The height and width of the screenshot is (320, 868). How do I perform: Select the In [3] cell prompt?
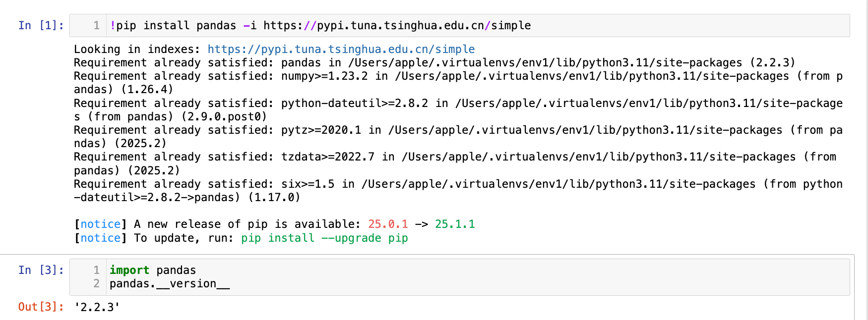(x=41, y=270)
